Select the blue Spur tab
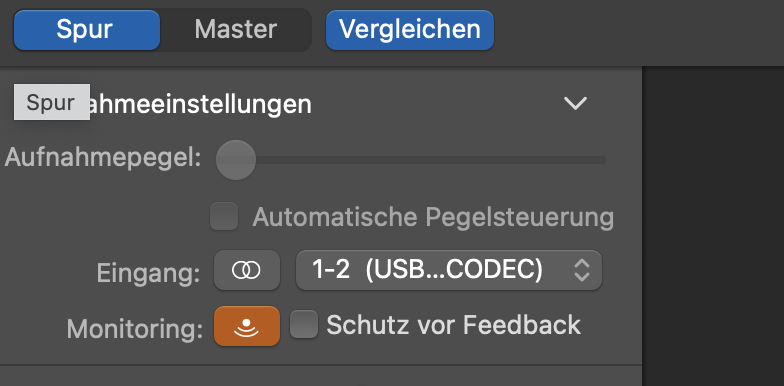This screenshot has height=386, width=784. (87, 30)
